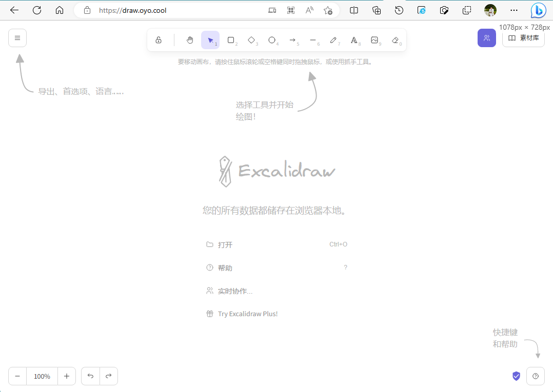Toggle the keep-selected-tool lock
Screen dimensions: 553x392
tap(160, 40)
